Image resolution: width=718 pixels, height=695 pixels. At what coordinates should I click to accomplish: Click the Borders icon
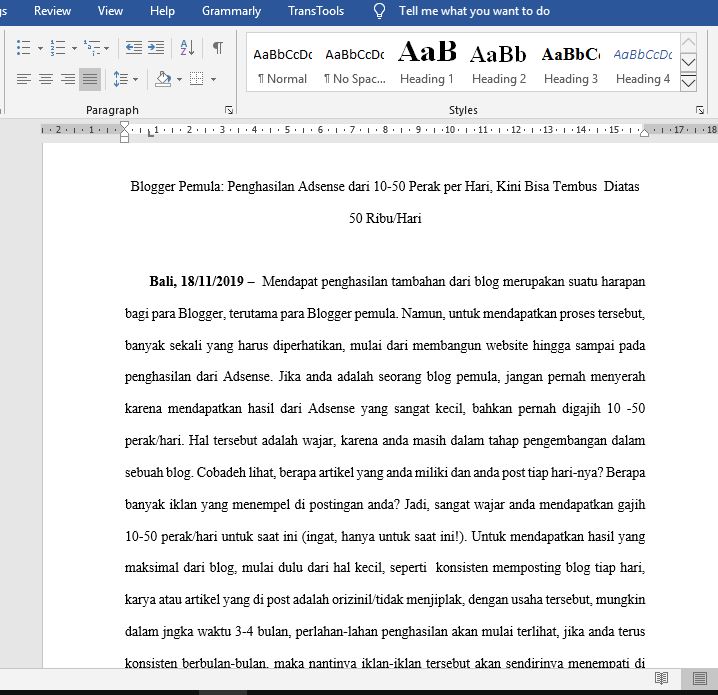(x=197, y=79)
